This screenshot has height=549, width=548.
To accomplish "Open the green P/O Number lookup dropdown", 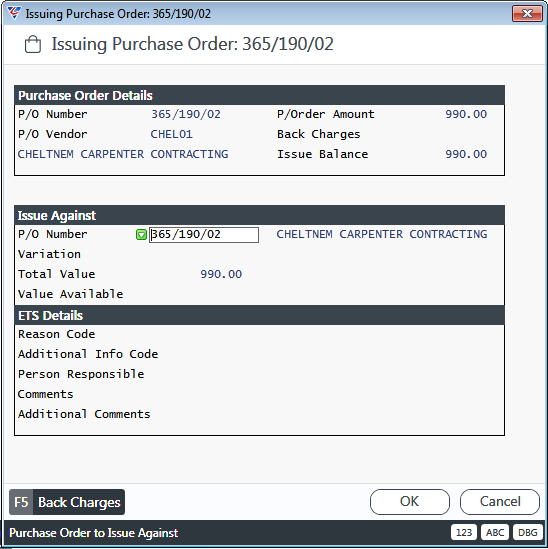I will coord(141,234).
